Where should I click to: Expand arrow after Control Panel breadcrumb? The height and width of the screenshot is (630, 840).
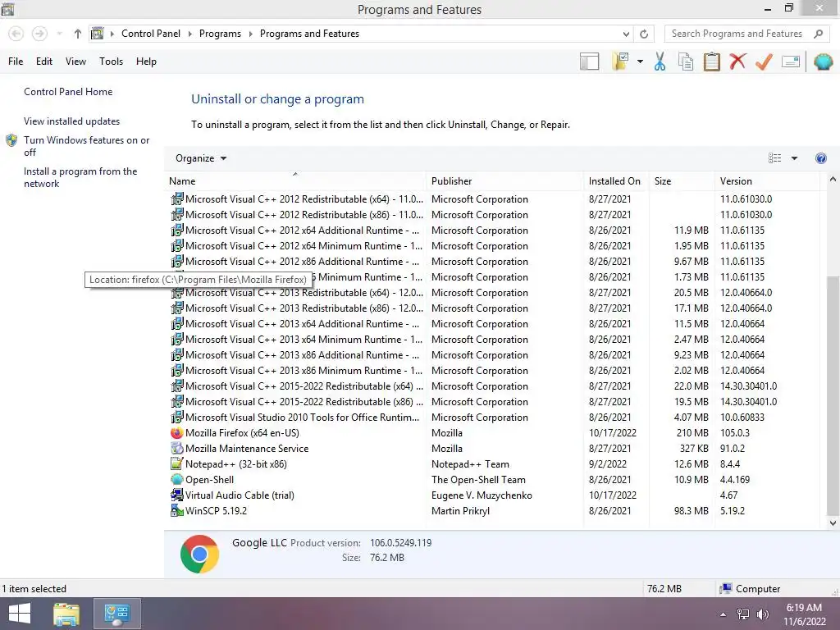point(189,34)
